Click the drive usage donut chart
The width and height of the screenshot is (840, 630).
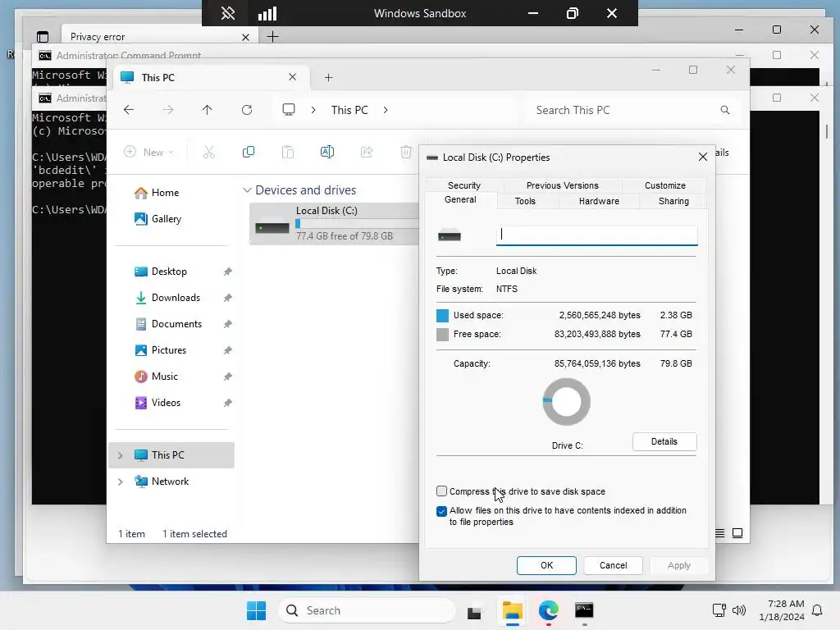[x=566, y=402]
